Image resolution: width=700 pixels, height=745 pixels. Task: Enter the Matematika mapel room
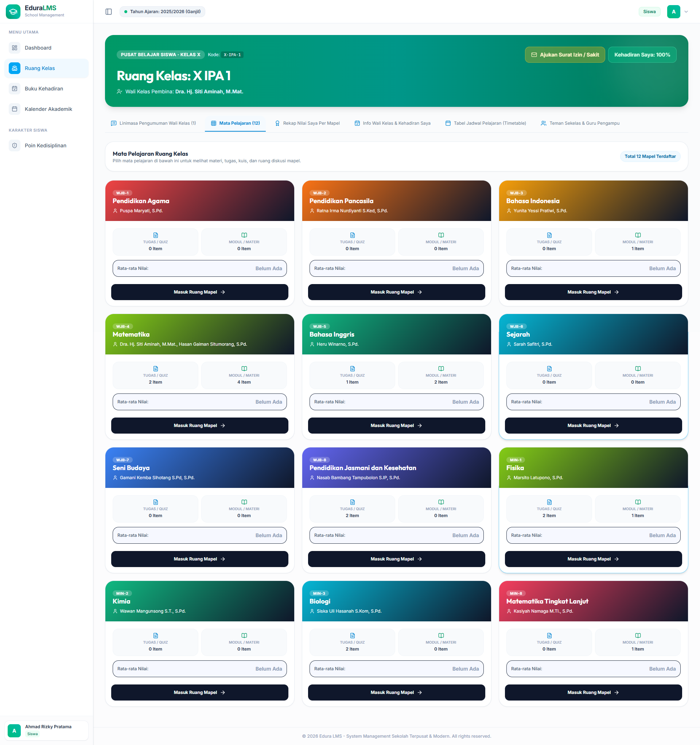point(200,425)
